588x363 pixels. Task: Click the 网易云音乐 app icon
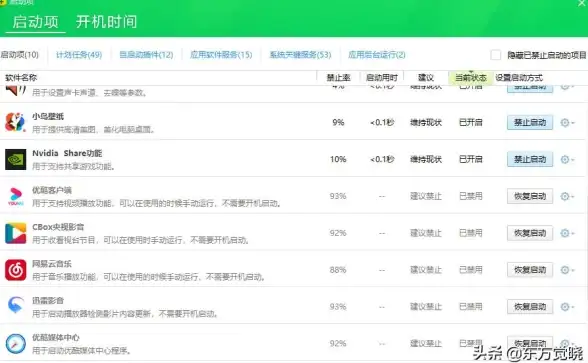15,270
